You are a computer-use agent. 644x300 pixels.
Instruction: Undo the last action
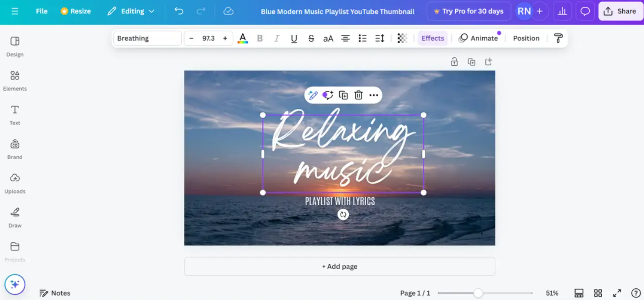tap(179, 11)
